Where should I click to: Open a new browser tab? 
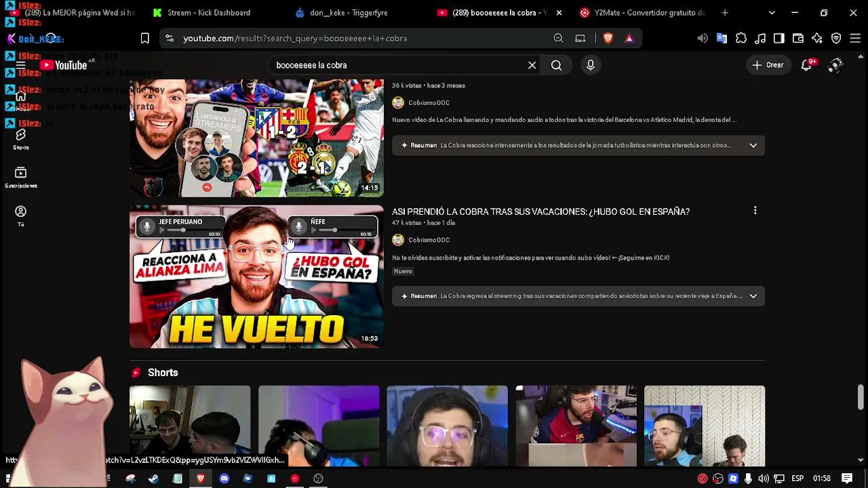[x=725, y=13]
